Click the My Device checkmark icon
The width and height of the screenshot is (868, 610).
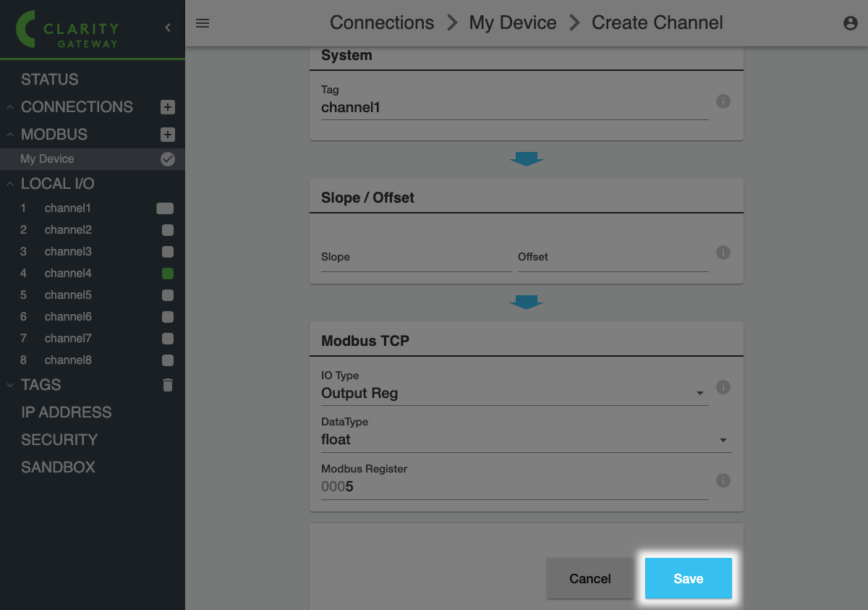[168, 159]
